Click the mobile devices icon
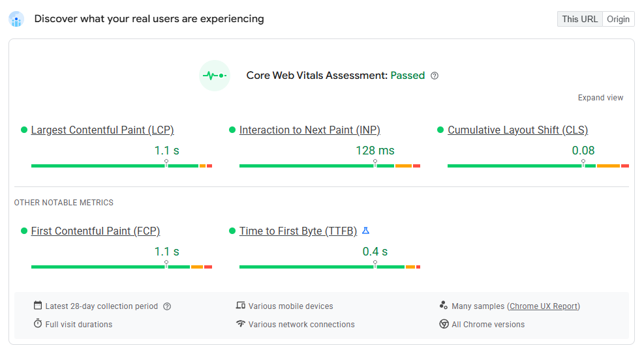The height and width of the screenshot is (352, 644). [241, 306]
